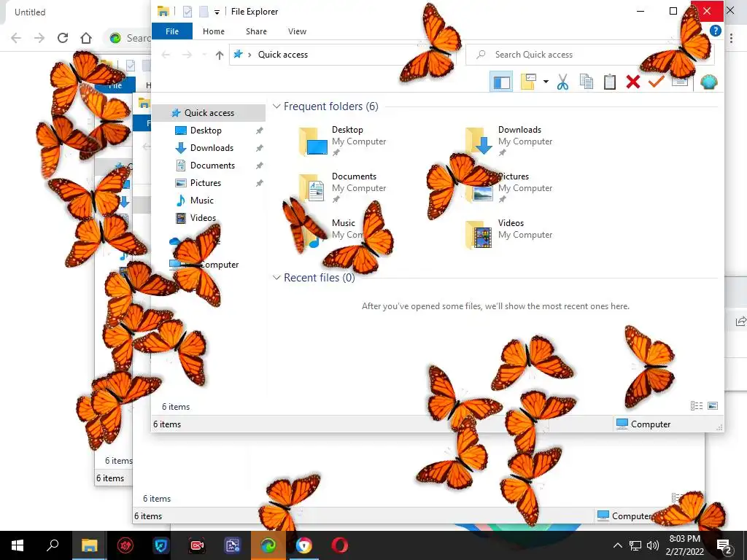Click the File Explorer taskbar icon
The width and height of the screenshot is (747, 560).
(x=90, y=545)
